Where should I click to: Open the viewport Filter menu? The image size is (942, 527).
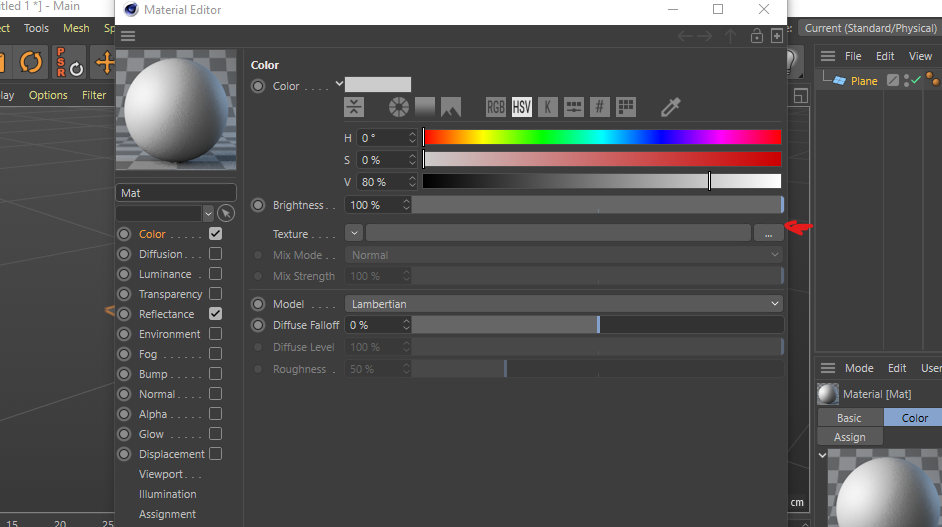[x=94, y=95]
